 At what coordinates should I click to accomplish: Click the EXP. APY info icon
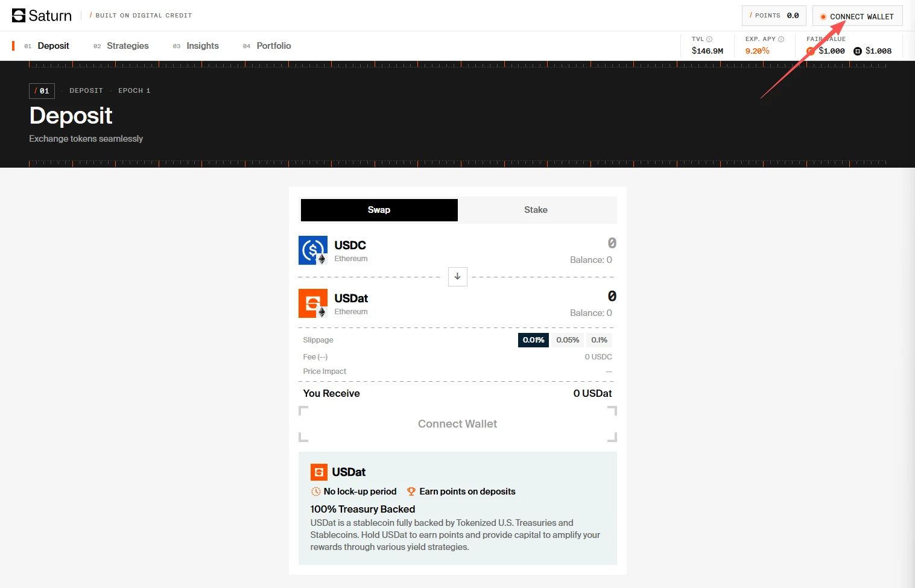tap(781, 39)
